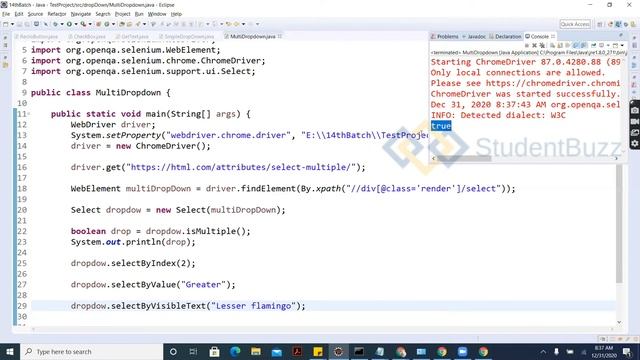Click the Windows taskbar search box
This screenshot has width=640, height=360.
[91, 351]
